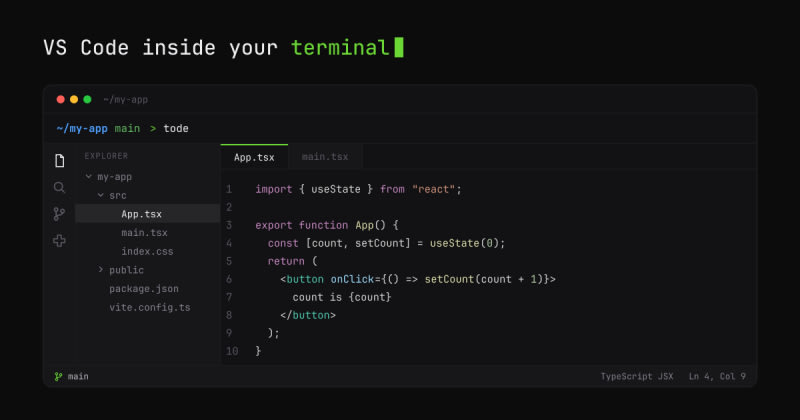Click the green main branch in prompt
This screenshot has width=800, height=420.
127,129
